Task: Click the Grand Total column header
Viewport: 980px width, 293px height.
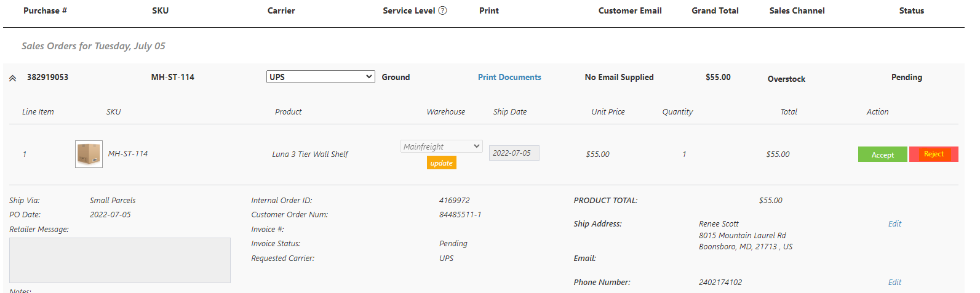Action: pyautogui.click(x=715, y=10)
